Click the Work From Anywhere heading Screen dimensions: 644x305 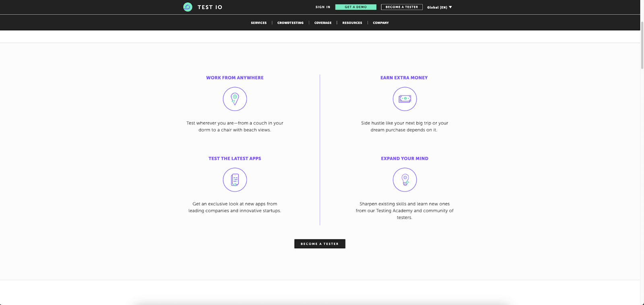(235, 78)
